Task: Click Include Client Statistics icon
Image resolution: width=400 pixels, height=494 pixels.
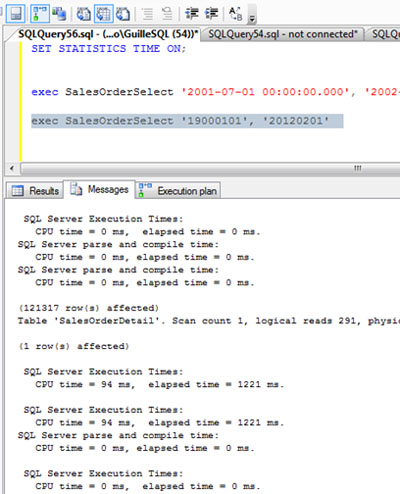Action: [59, 14]
